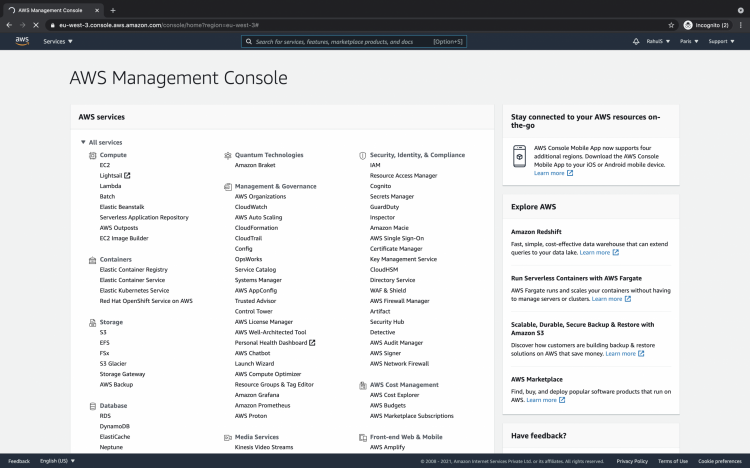Open the Privacy Policy footer link
This screenshot has height=468, width=750.
pyautogui.click(x=632, y=461)
